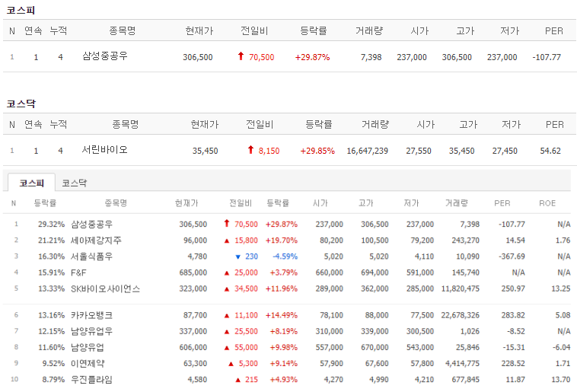The width and height of the screenshot is (577, 392).
Task: Click the up triangle beside 215
Action: pyautogui.click(x=237, y=380)
